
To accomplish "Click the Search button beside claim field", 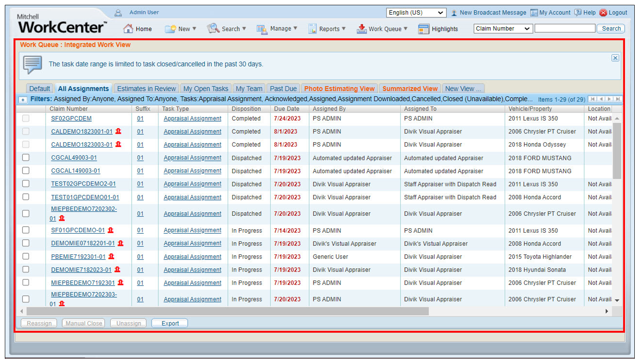I will click(x=611, y=29).
